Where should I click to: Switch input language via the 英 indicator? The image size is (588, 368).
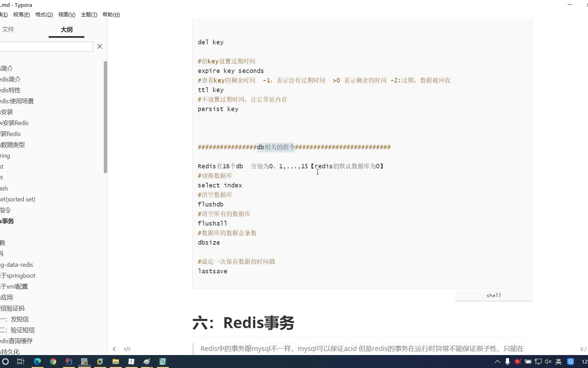(559, 362)
